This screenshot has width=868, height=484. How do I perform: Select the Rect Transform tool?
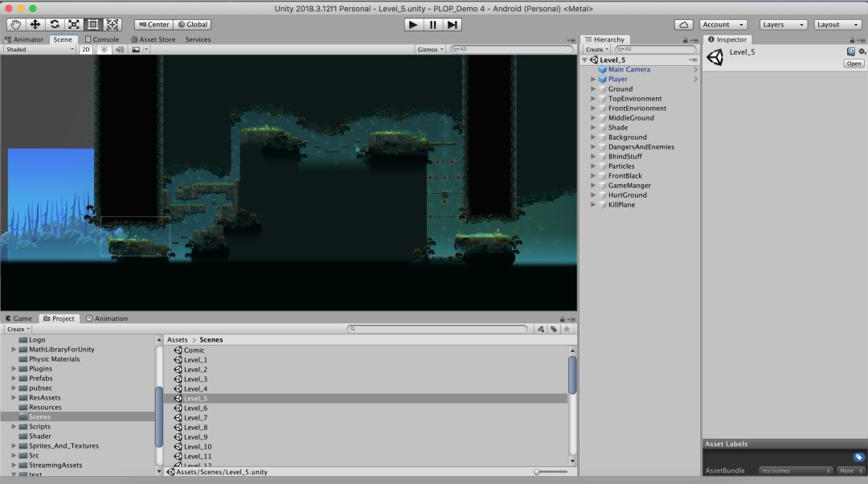93,25
